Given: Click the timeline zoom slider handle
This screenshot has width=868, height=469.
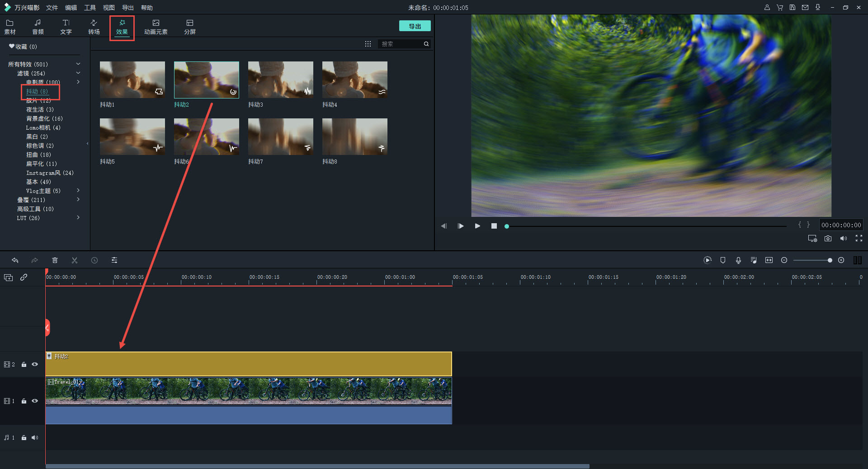Looking at the screenshot, I should click(x=830, y=260).
